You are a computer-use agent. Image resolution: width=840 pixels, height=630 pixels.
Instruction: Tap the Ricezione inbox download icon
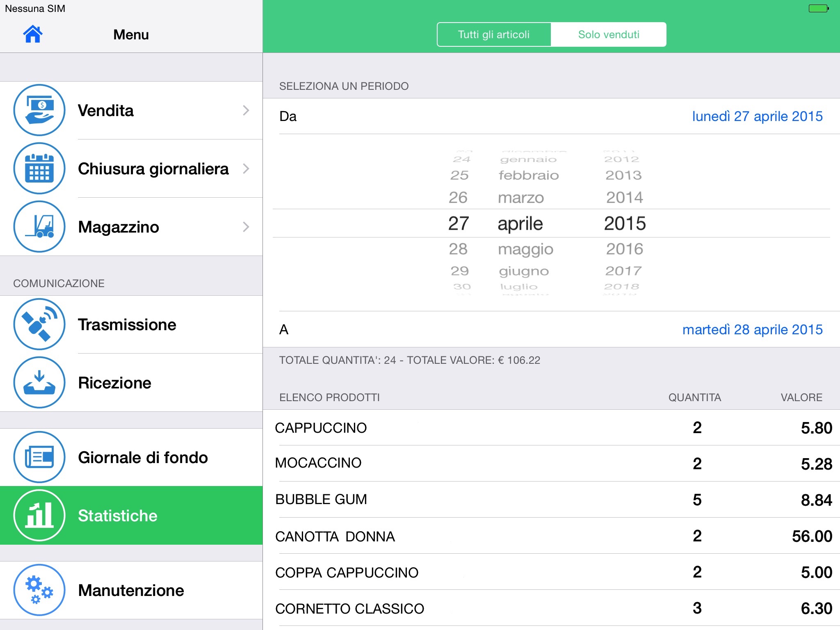39,382
